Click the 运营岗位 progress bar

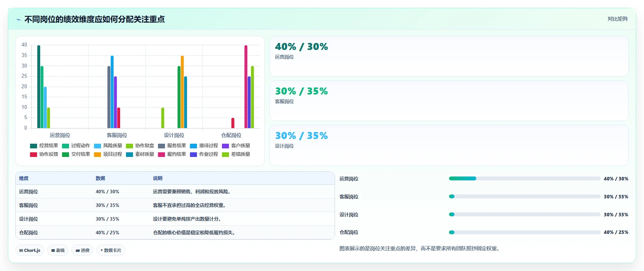525,178
